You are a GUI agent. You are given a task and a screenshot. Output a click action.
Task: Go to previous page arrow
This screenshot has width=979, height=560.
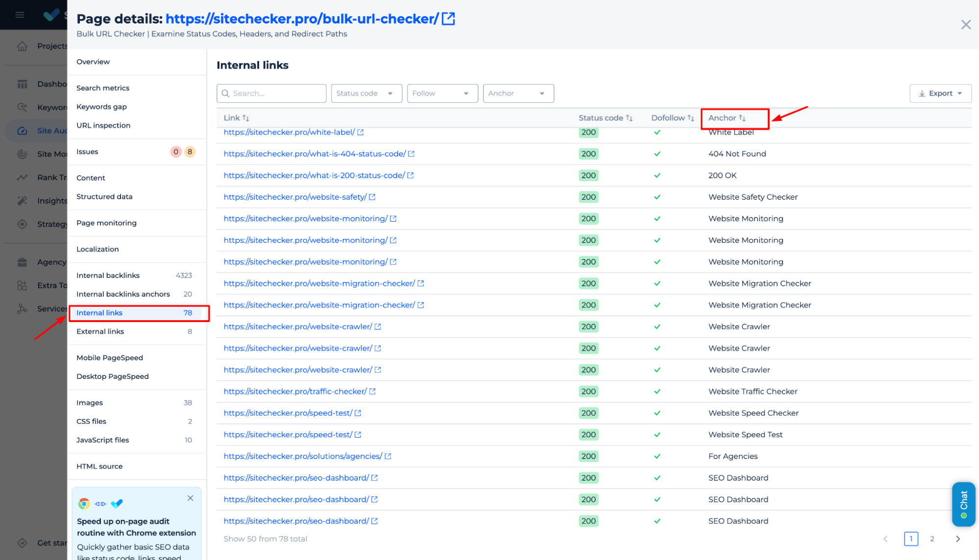click(885, 539)
